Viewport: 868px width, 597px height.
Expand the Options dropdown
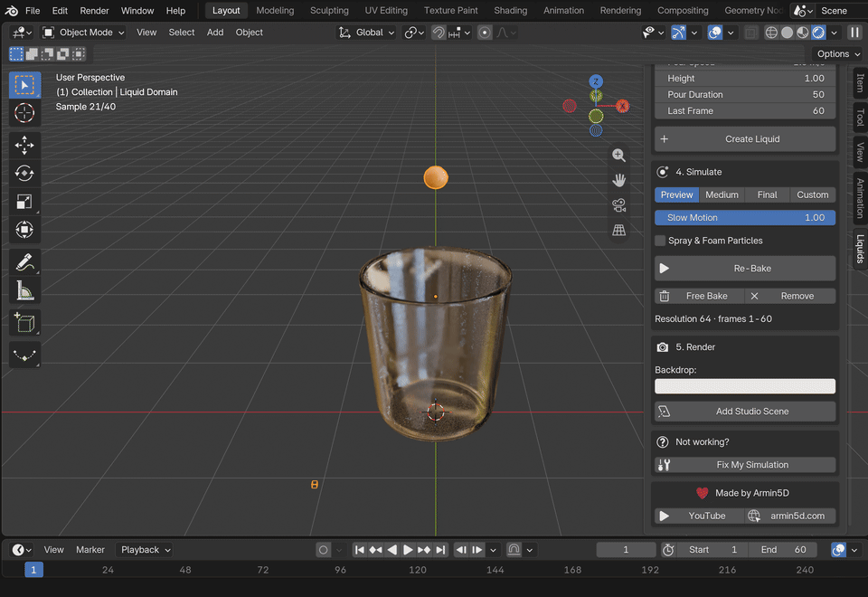click(838, 53)
